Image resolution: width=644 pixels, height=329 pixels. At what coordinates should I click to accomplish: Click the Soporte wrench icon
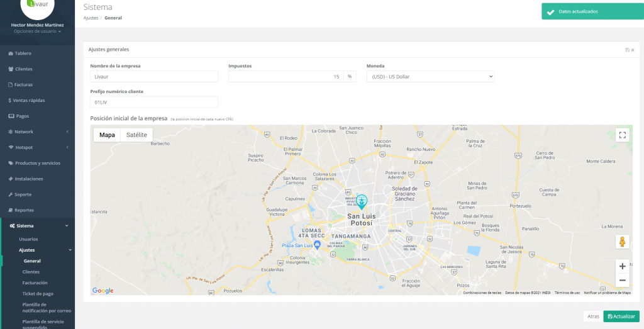[x=11, y=194]
